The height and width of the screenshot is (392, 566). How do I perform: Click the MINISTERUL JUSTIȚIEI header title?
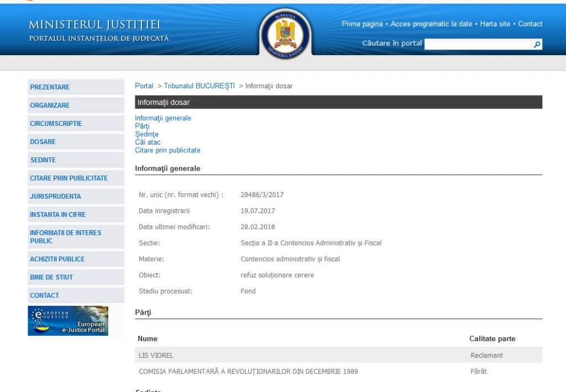pyautogui.click(x=95, y=25)
